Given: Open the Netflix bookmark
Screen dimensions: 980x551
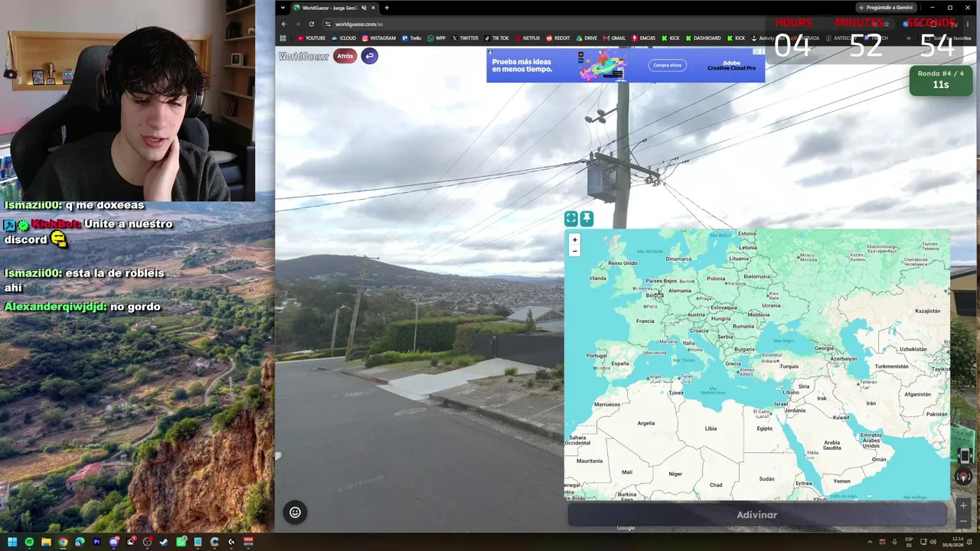Looking at the screenshot, I should [528, 38].
